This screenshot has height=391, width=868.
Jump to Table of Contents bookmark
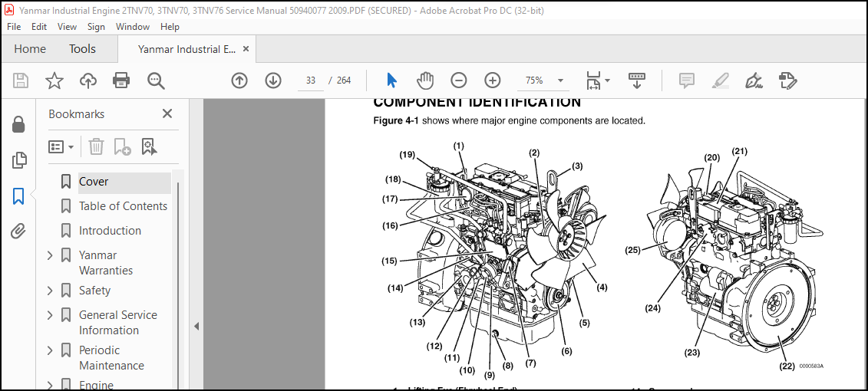click(x=123, y=206)
